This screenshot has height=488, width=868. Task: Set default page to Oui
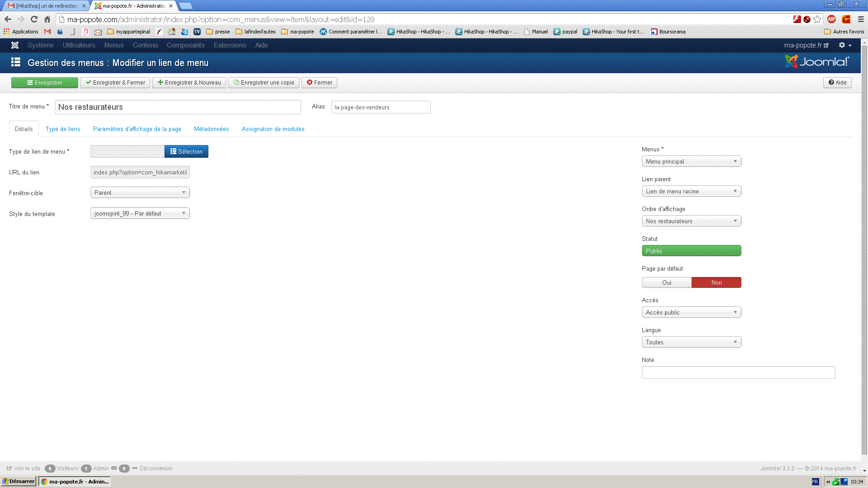pos(666,282)
